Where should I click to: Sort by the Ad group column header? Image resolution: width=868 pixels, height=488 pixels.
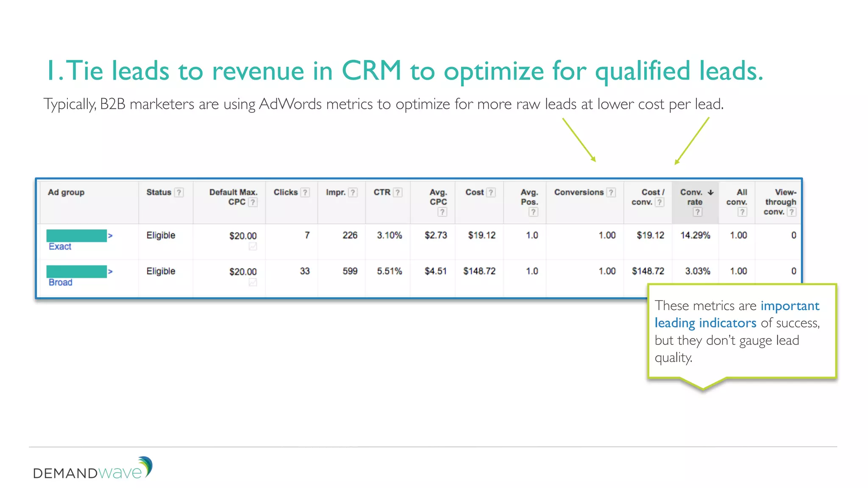point(66,192)
